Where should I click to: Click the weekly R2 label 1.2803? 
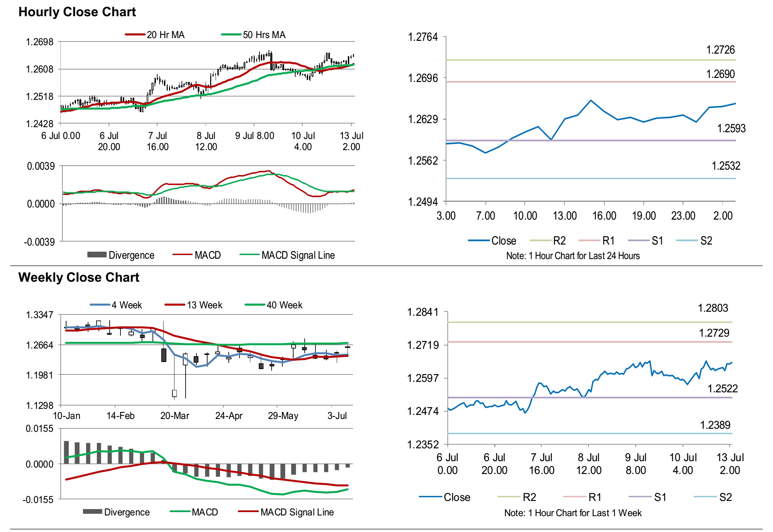(713, 308)
